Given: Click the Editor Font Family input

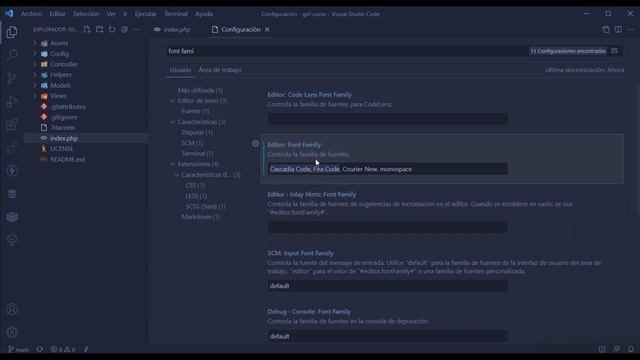Looking at the screenshot, I should point(387,169).
